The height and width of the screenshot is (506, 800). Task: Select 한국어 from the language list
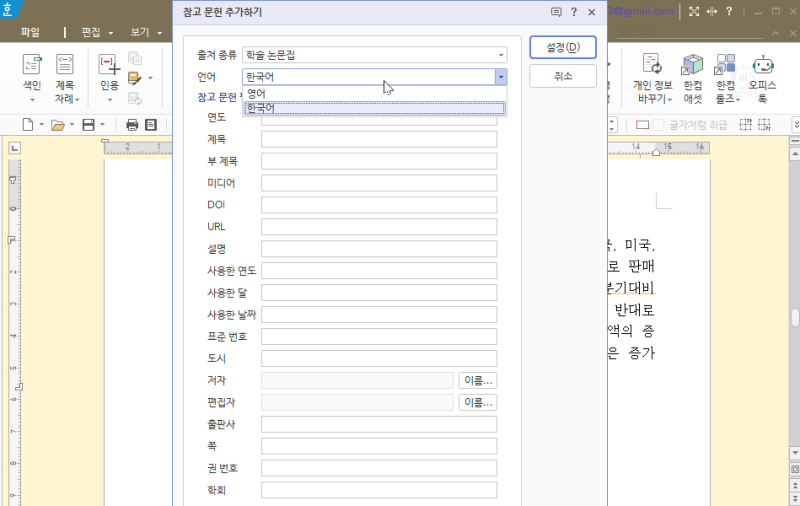[374, 108]
